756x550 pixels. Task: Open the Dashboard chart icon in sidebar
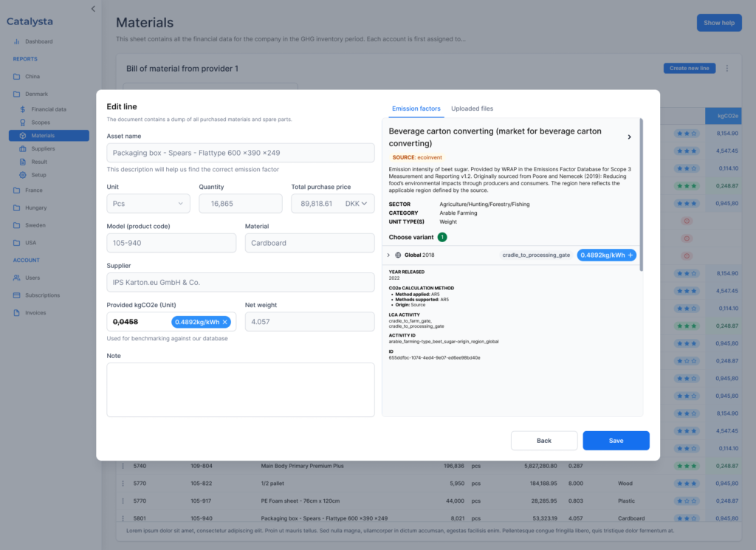[17, 41]
